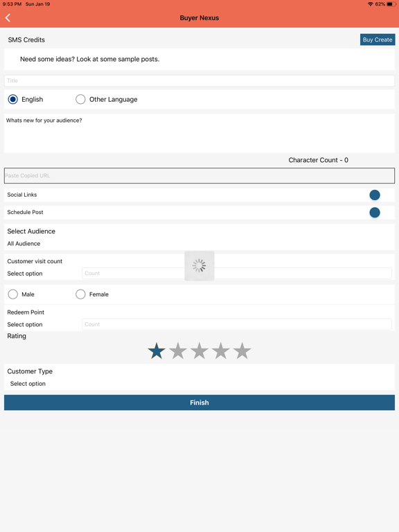This screenshot has width=399, height=532.
Task: Click the Buyer Nexus header title
Action: pyautogui.click(x=199, y=18)
